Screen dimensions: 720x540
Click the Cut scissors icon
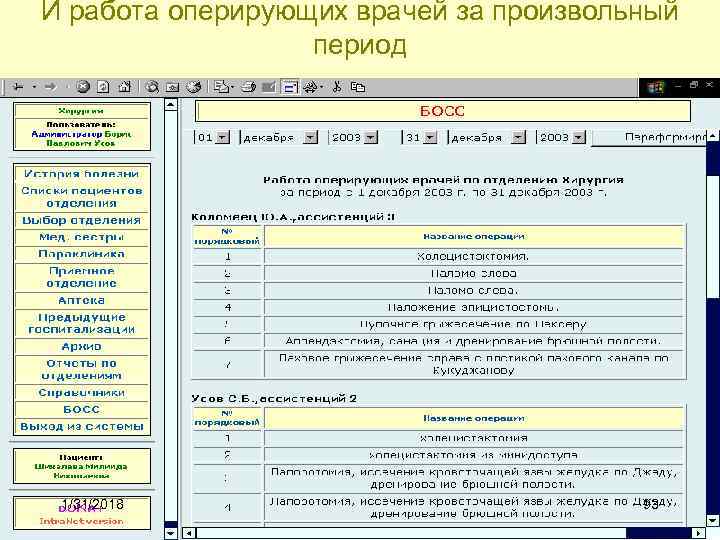[x=338, y=87]
